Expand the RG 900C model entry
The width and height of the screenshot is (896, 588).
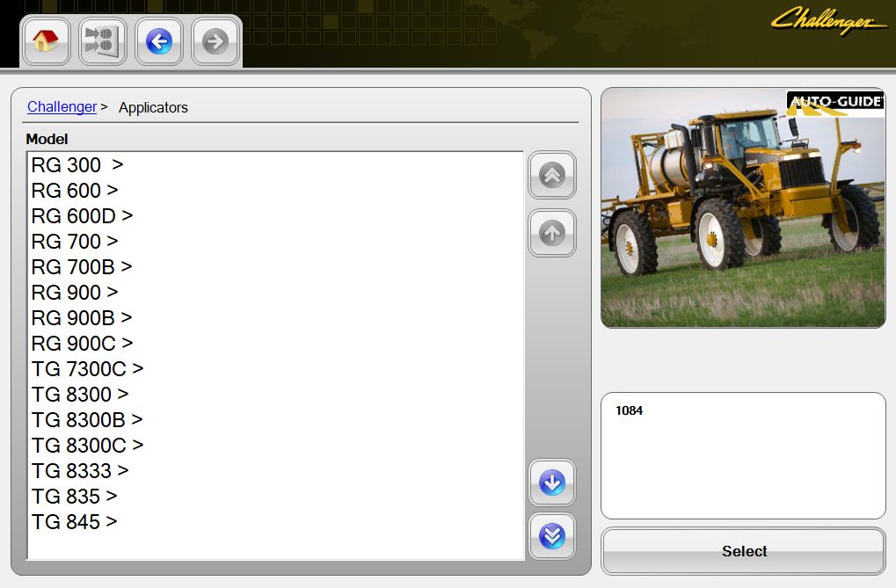81,343
